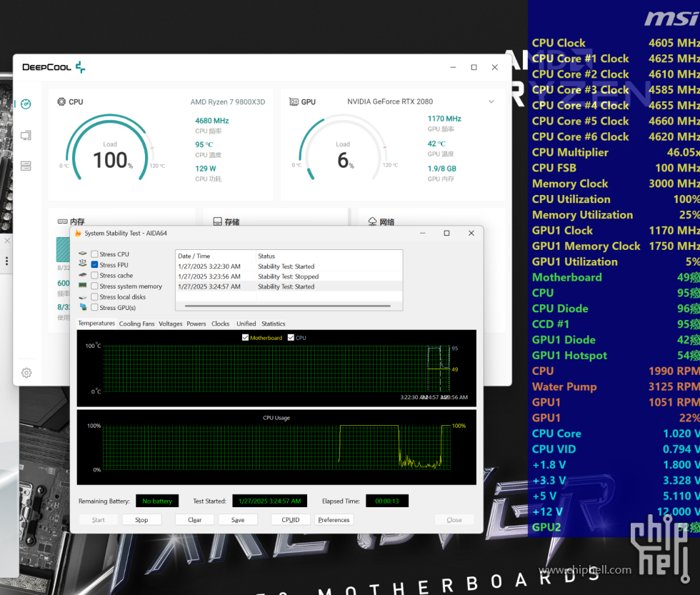Click the GPU load gauge showing 6%
This screenshot has height=595, width=700.
point(343,147)
